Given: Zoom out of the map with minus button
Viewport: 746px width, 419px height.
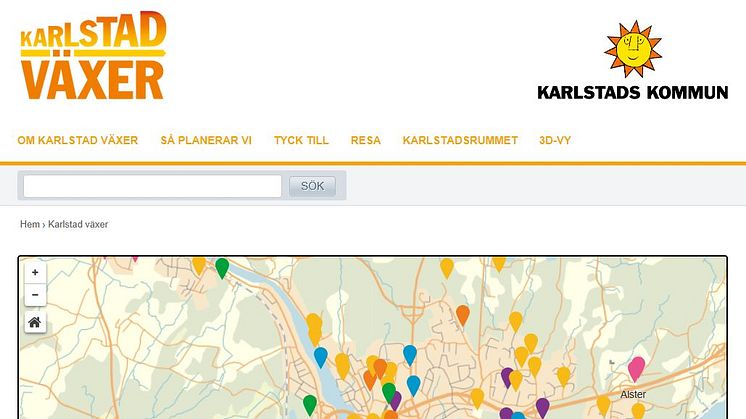Looking at the screenshot, I should point(35,295).
